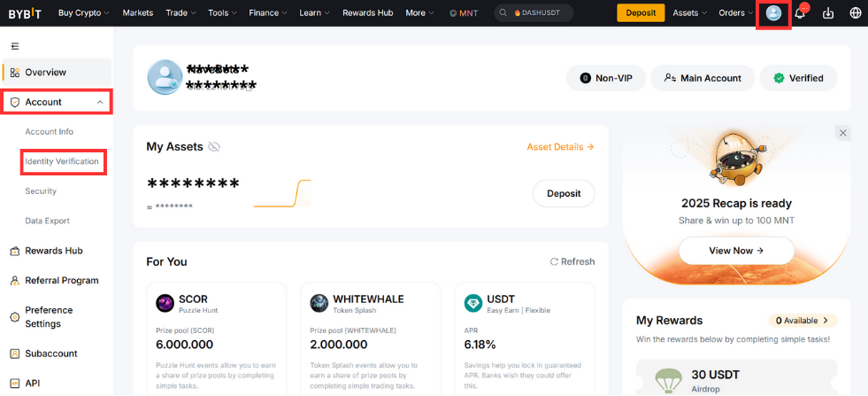Screen dimensions: 868x396
Task: Open the More dropdown menu
Action: coord(419,12)
